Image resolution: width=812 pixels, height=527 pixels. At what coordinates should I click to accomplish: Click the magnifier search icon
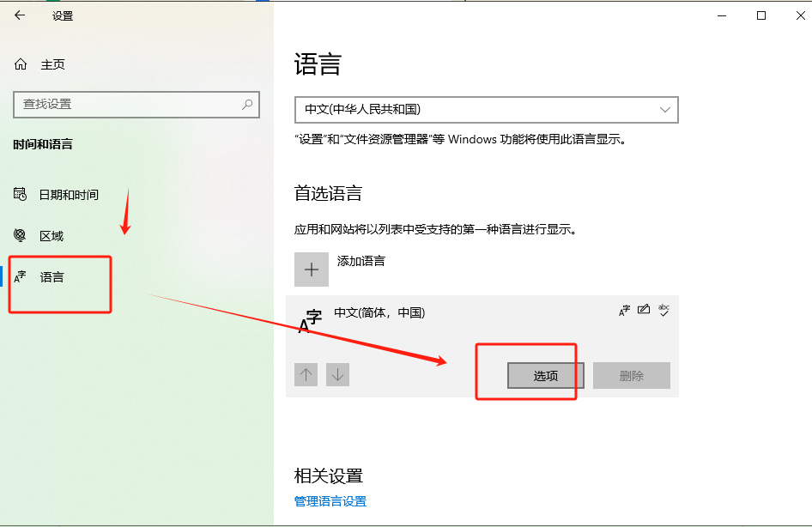247,105
